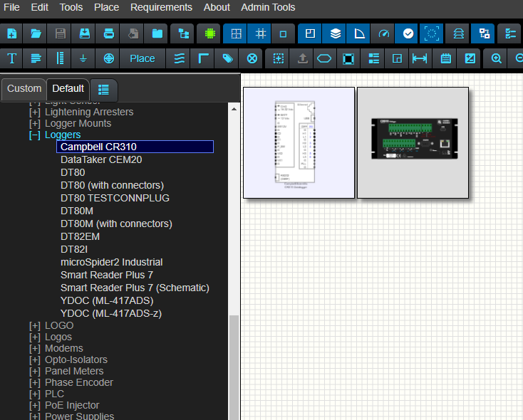The width and height of the screenshot is (523, 420).
Task: Click the crossed circle icon
Action: pyautogui.click(x=252, y=58)
